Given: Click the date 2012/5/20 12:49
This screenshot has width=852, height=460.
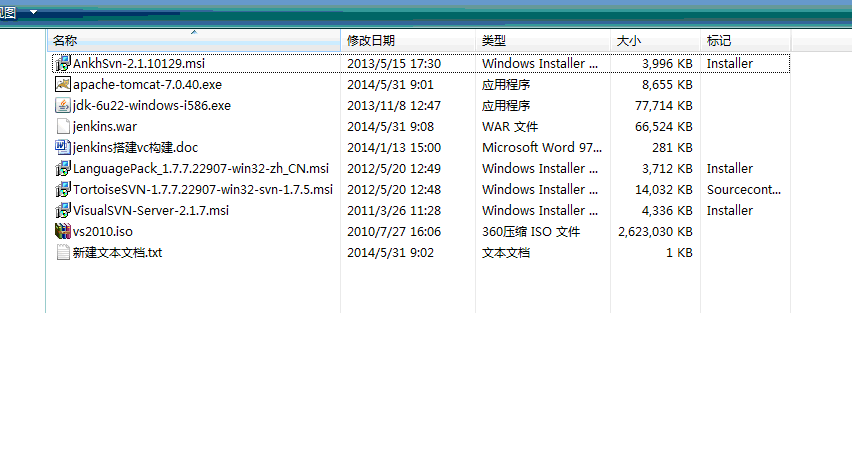Looking at the screenshot, I should pyautogui.click(x=394, y=169).
